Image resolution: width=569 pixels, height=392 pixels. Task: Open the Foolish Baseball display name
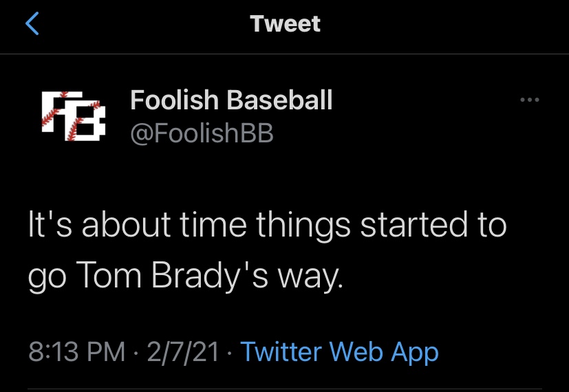pyautogui.click(x=231, y=100)
